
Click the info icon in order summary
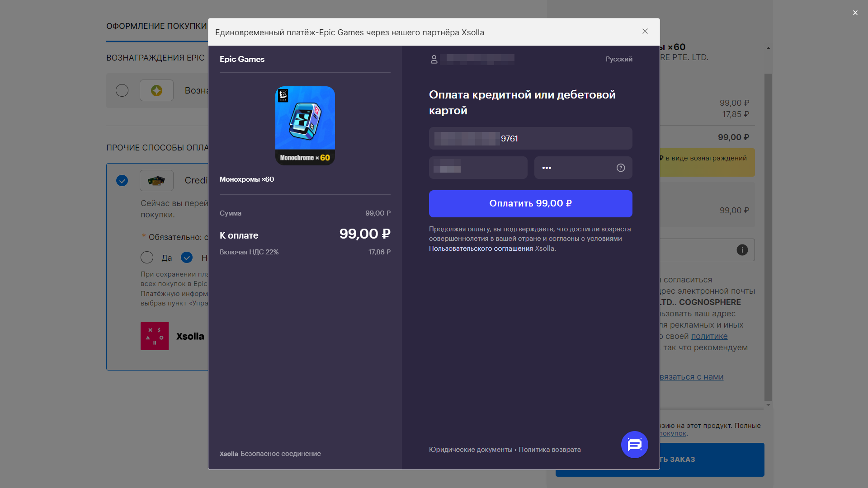[742, 250]
